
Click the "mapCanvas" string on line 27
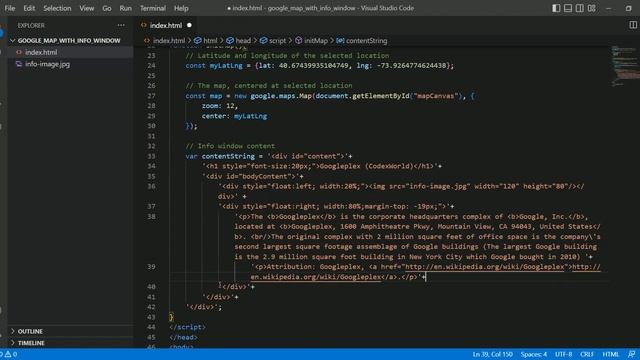[436, 96]
